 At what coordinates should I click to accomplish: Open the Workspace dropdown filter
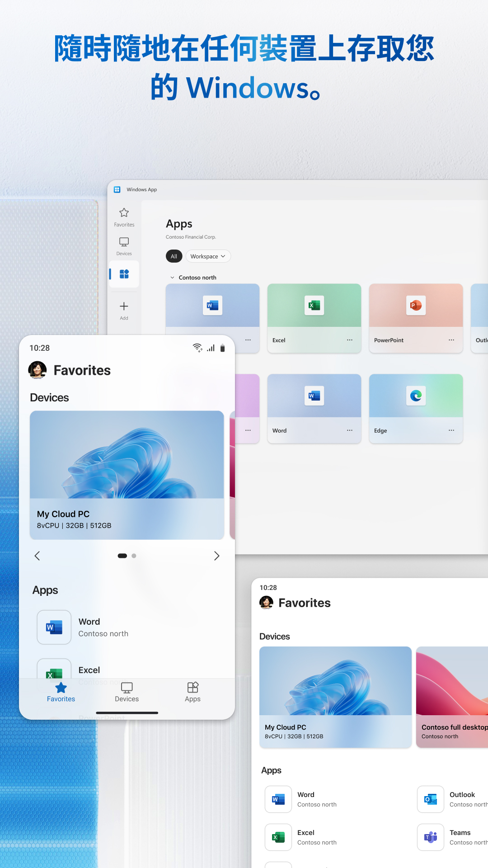point(208,256)
